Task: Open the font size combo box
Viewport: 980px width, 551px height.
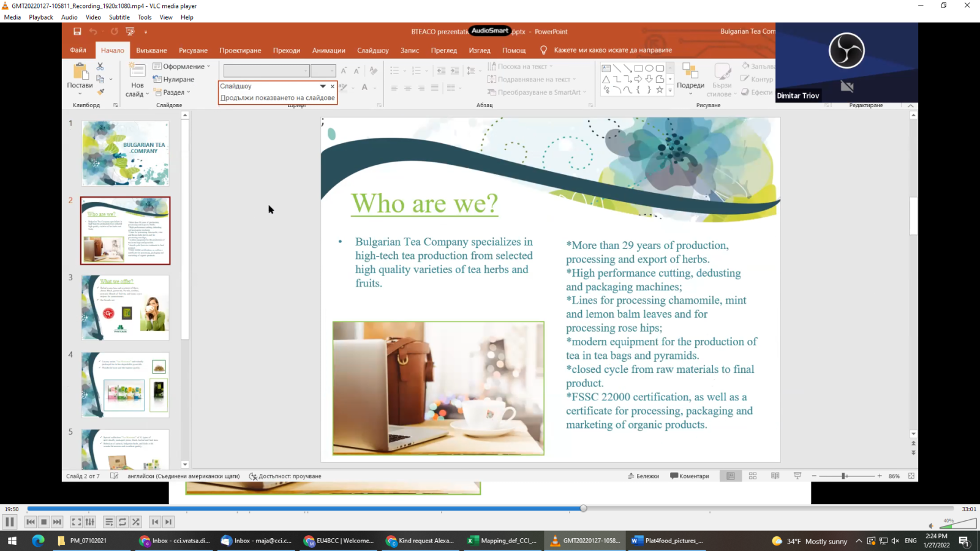Action: click(323, 70)
